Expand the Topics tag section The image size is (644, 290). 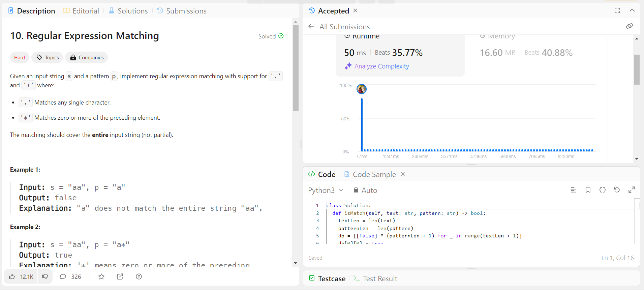48,58
